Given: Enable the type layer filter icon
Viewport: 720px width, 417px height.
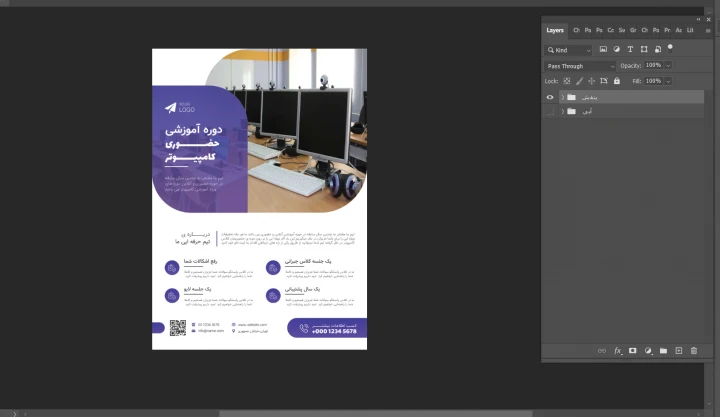Looking at the screenshot, I should [x=630, y=49].
